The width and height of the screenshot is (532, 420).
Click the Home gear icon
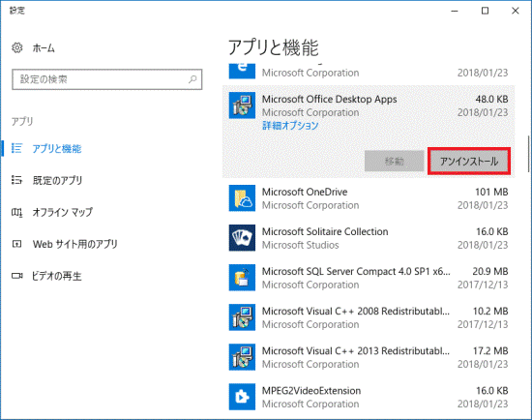pos(17,47)
